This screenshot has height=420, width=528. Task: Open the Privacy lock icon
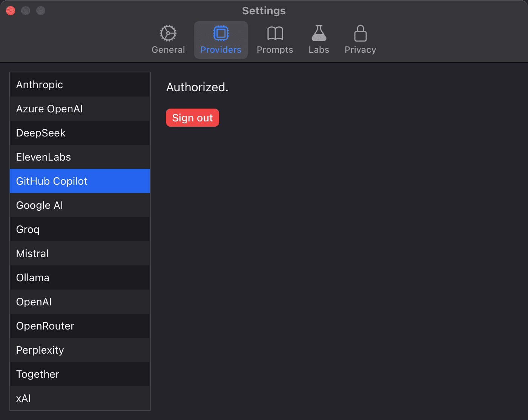[x=360, y=34]
